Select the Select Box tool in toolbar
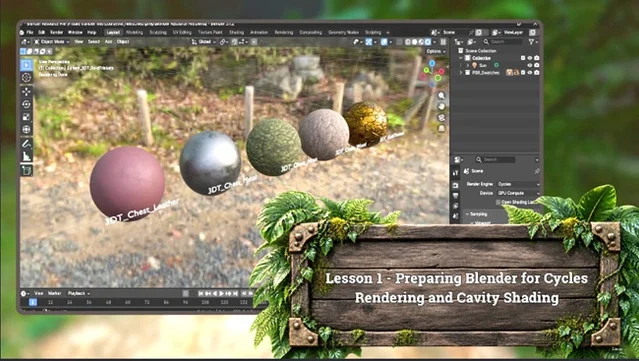Viewport: 639px width, 361px height. 26,65
